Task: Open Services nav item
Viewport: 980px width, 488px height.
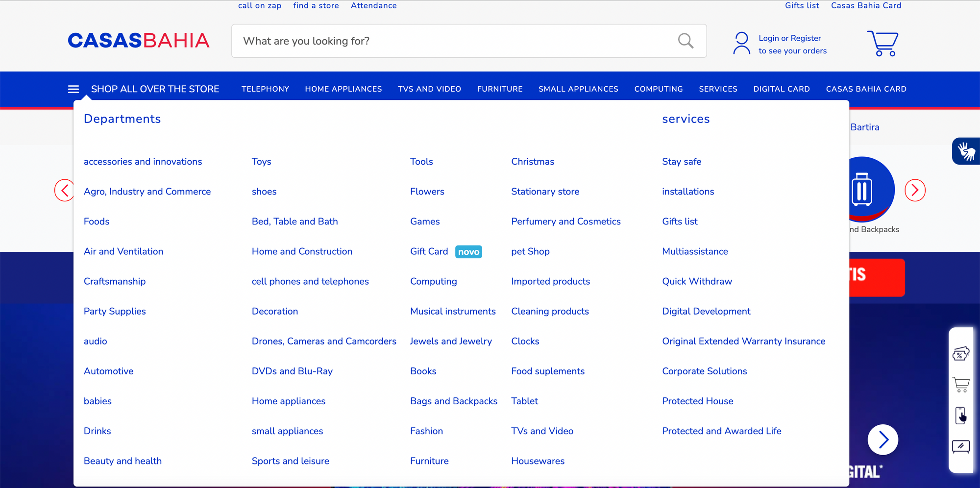Action: click(718, 89)
